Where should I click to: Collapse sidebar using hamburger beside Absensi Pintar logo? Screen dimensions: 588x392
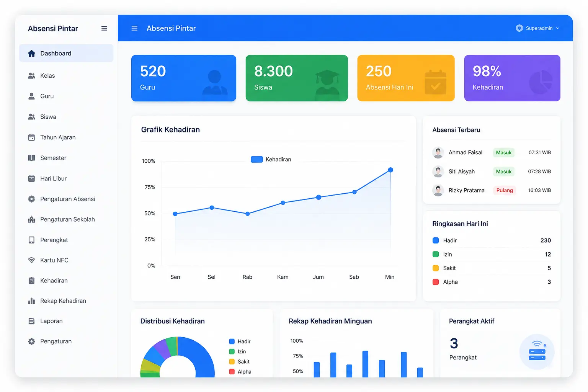click(104, 28)
